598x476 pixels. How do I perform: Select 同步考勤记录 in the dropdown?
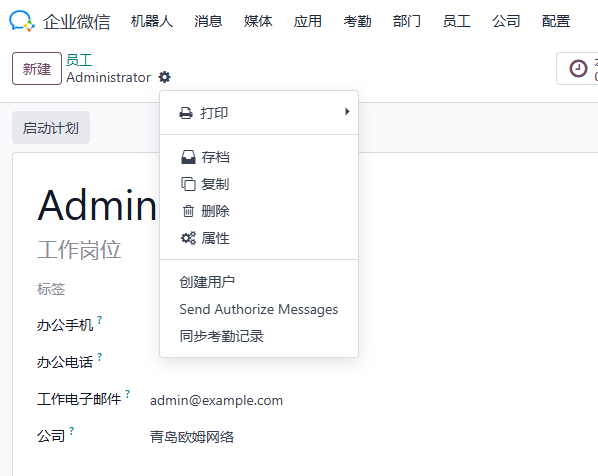pyautogui.click(x=221, y=336)
